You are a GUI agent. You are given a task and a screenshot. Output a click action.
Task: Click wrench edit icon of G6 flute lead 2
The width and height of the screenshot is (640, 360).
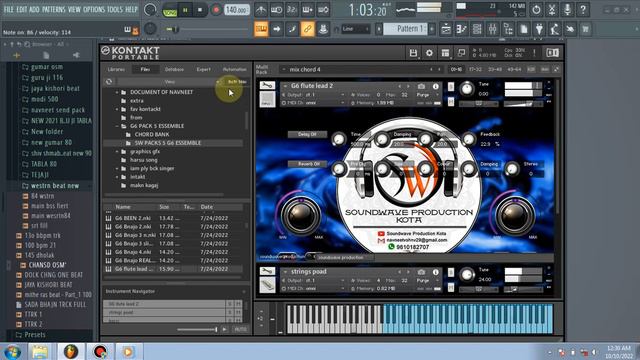tap(267, 85)
